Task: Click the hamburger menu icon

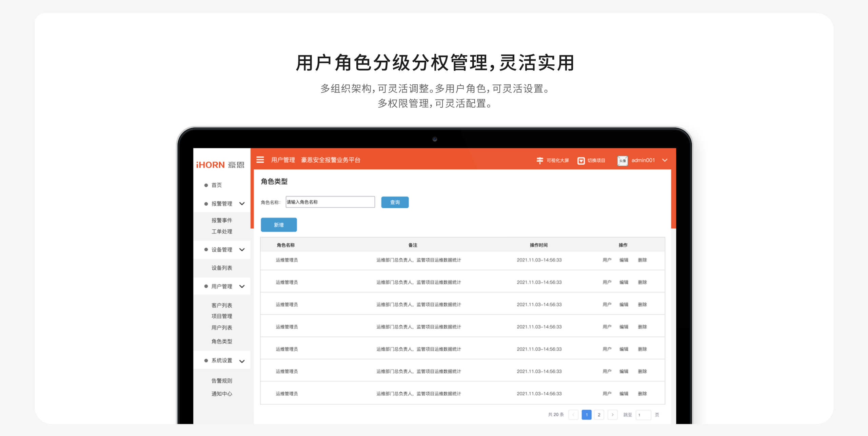Action: click(260, 160)
